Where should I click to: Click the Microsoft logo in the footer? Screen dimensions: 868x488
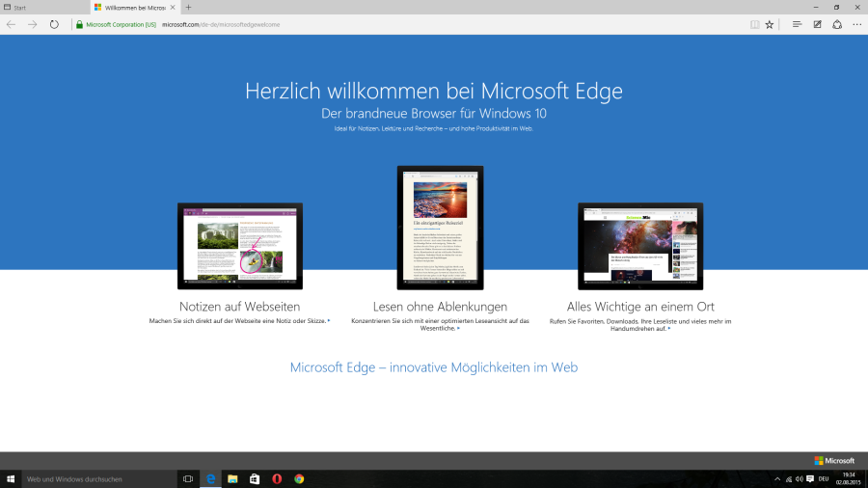(834, 460)
